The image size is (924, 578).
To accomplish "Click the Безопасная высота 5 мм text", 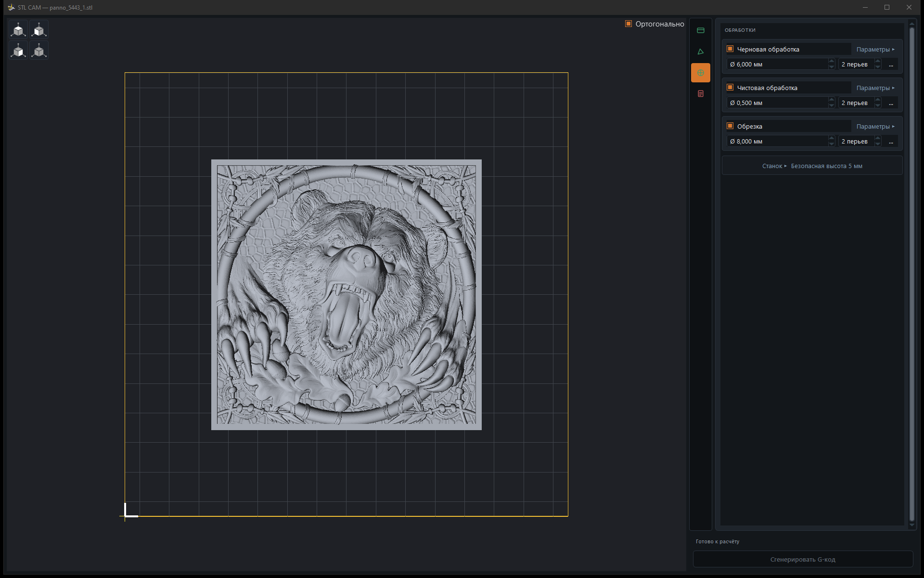I will 826,166.
